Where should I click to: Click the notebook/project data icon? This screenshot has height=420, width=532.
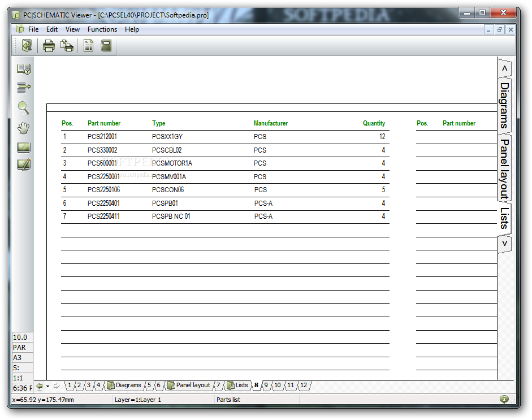[x=106, y=45]
